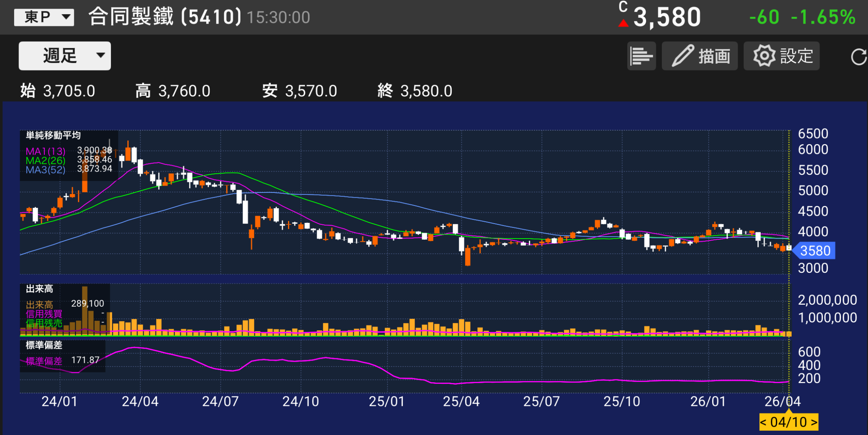The height and width of the screenshot is (435, 868).
Task: Click the 標準偏差 indicator legend
Action: 44,361
